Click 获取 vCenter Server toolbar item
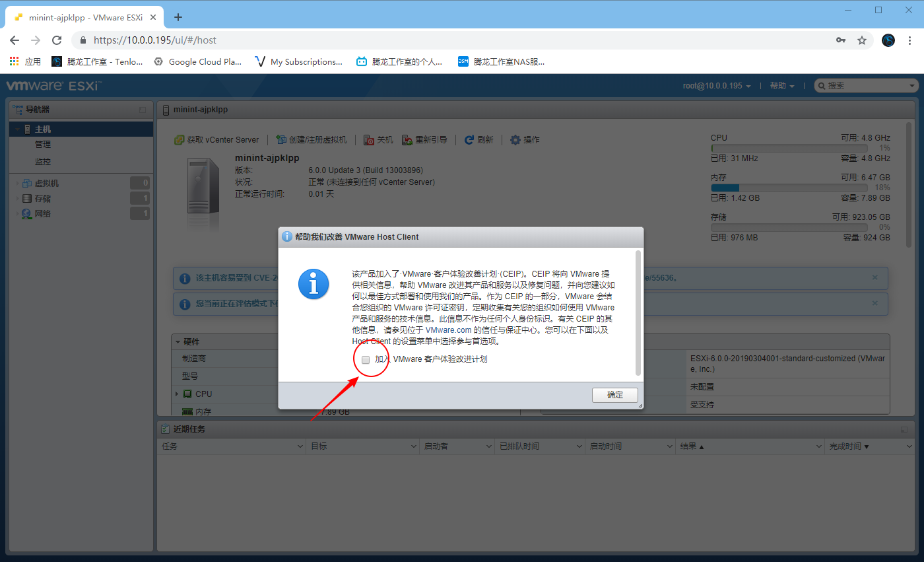Screen dimensions: 924x562 (x=216, y=140)
